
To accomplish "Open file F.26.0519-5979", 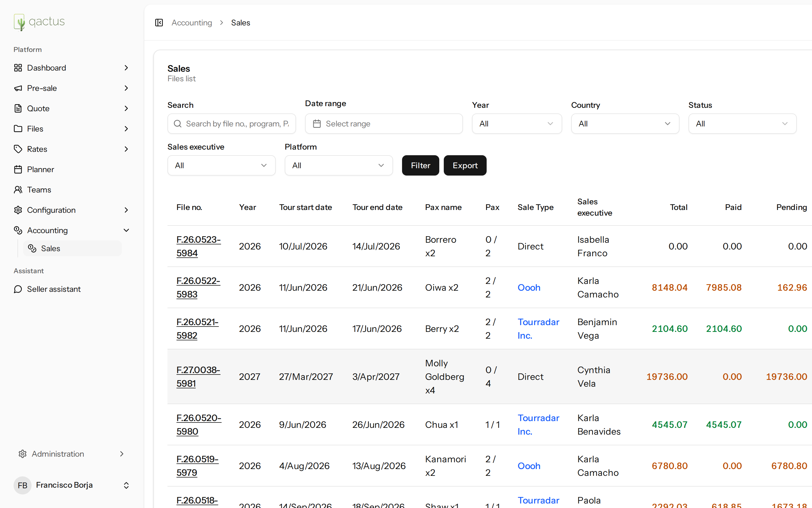I will (197, 466).
